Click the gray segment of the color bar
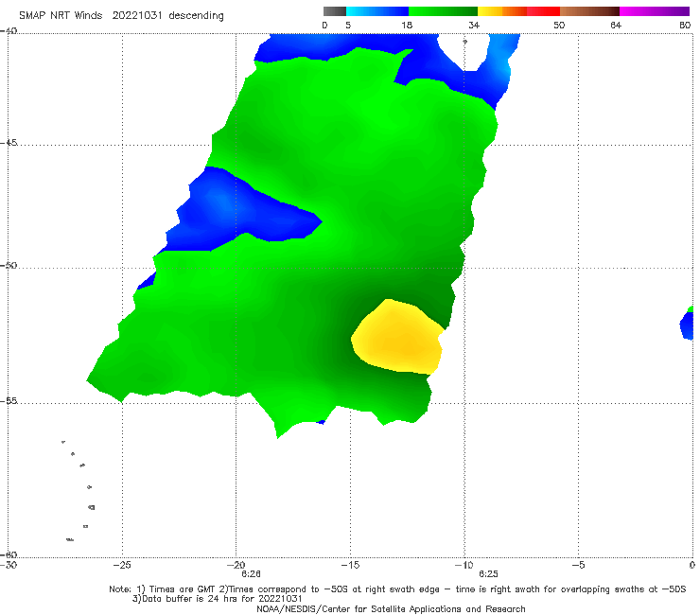Image resolution: width=700 pixels, height=615 pixels. tap(335, 11)
